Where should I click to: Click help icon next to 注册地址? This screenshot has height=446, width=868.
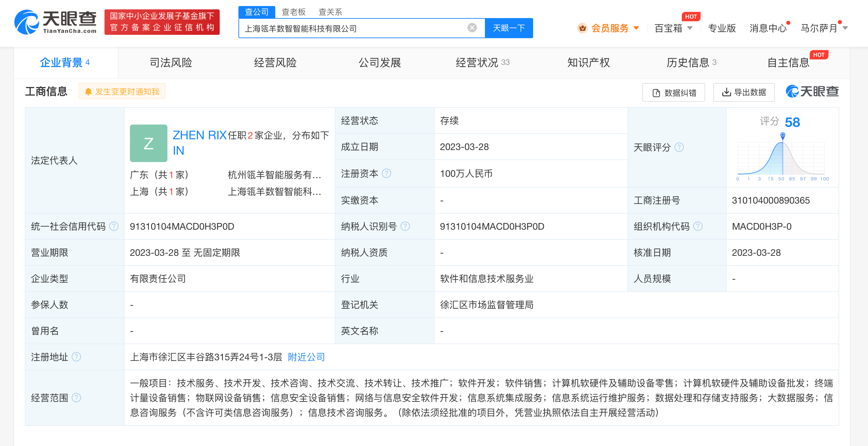tap(76, 357)
